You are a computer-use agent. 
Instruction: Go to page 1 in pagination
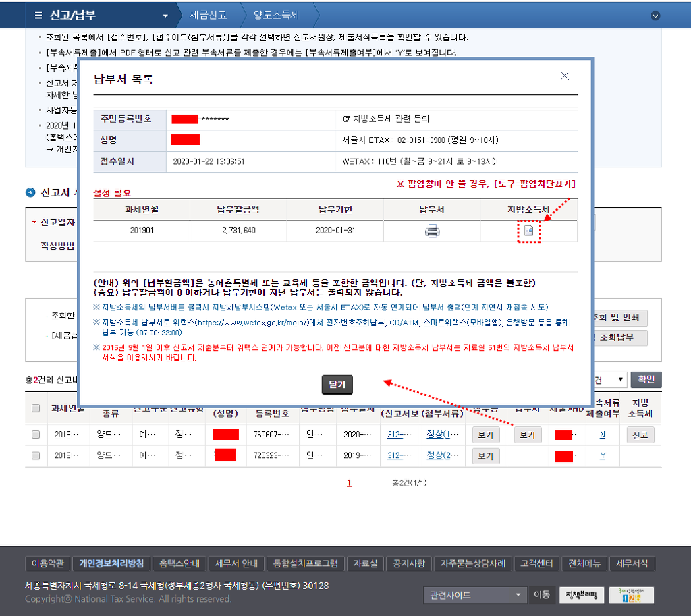point(349,483)
